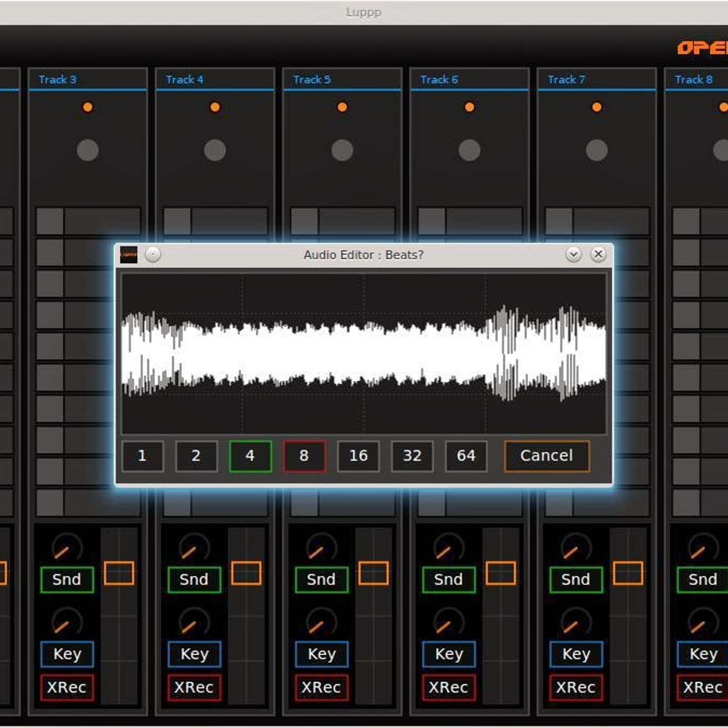Click Track 3 orange indicator dot
This screenshot has width=728, height=728.
[x=88, y=107]
